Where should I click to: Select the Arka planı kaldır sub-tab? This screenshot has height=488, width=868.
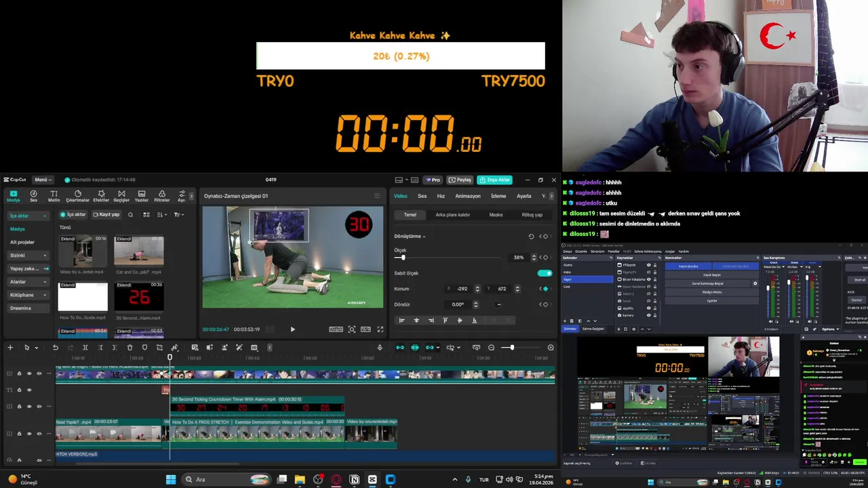click(452, 215)
